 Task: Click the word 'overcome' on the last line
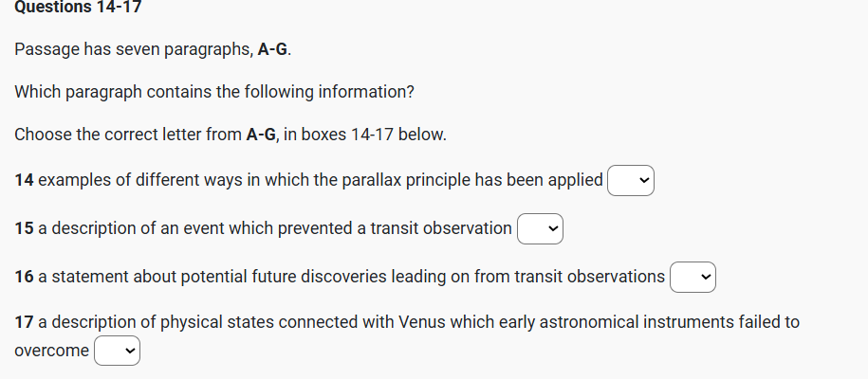pos(52,351)
